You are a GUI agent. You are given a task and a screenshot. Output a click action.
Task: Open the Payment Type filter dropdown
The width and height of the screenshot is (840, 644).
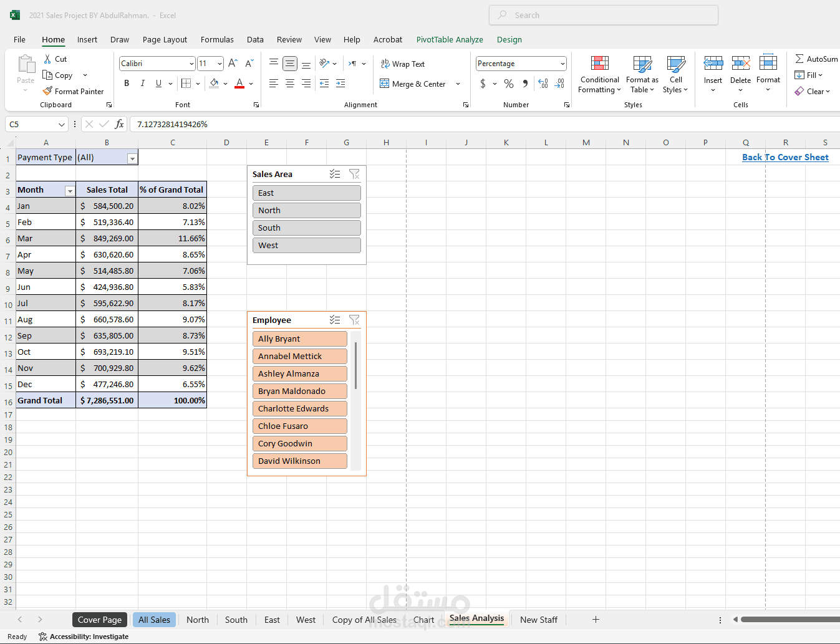pyautogui.click(x=132, y=158)
